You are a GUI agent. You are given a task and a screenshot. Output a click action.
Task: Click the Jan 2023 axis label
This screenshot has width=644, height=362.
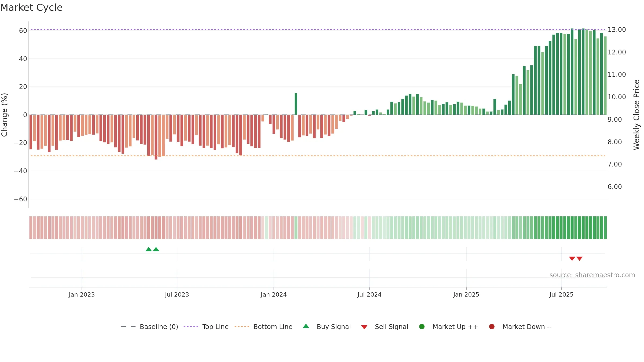click(x=82, y=294)
